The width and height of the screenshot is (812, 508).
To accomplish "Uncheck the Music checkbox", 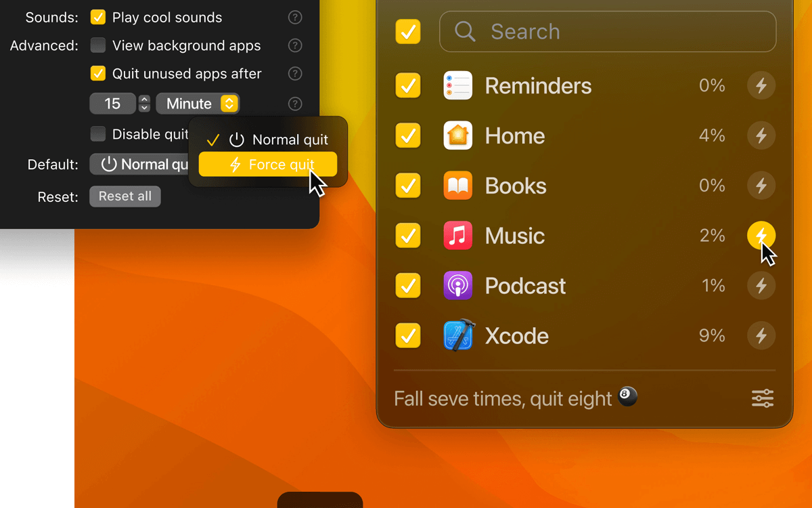I will point(408,236).
